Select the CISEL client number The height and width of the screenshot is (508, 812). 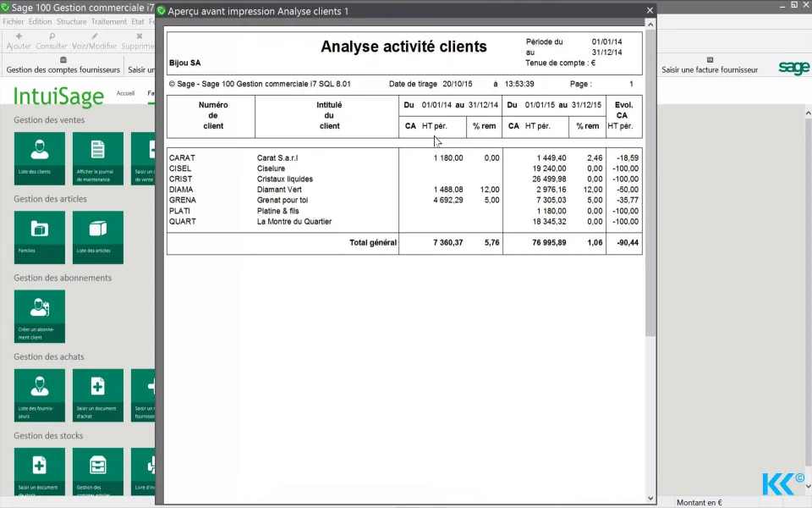[179, 168]
